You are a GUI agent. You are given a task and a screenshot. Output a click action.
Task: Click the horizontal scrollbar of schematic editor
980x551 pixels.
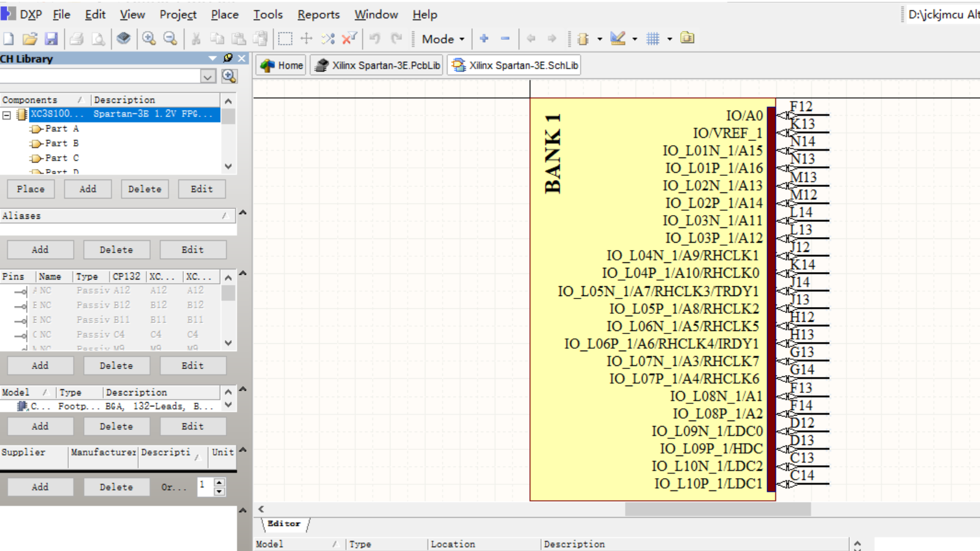click(718, 509)
